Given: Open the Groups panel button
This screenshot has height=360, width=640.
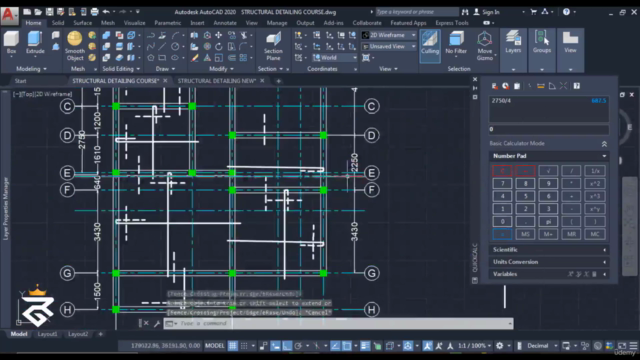Looking at the screenshot, I should (x=542, y=42).
